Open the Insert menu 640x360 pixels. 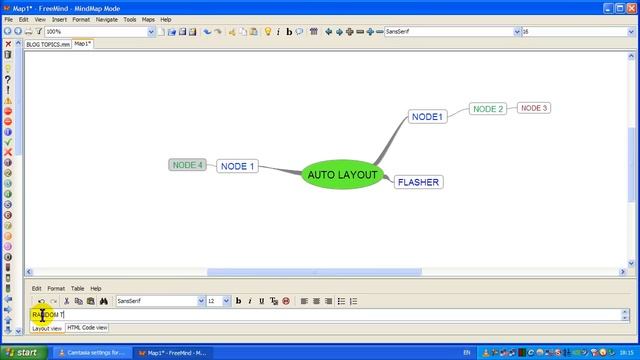coord(59,20)
